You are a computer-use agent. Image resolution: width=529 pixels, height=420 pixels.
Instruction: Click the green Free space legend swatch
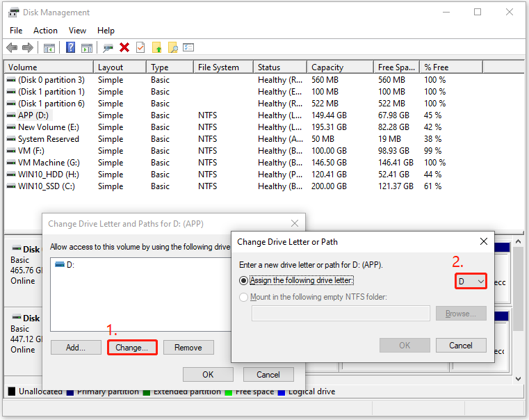229,392
